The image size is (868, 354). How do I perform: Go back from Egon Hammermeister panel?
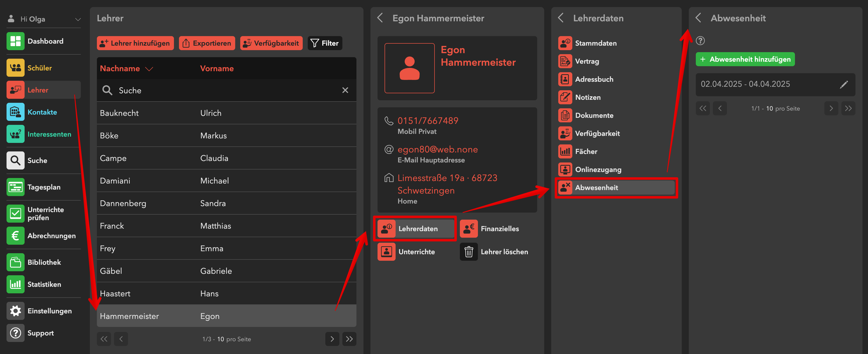click(380, 18)
